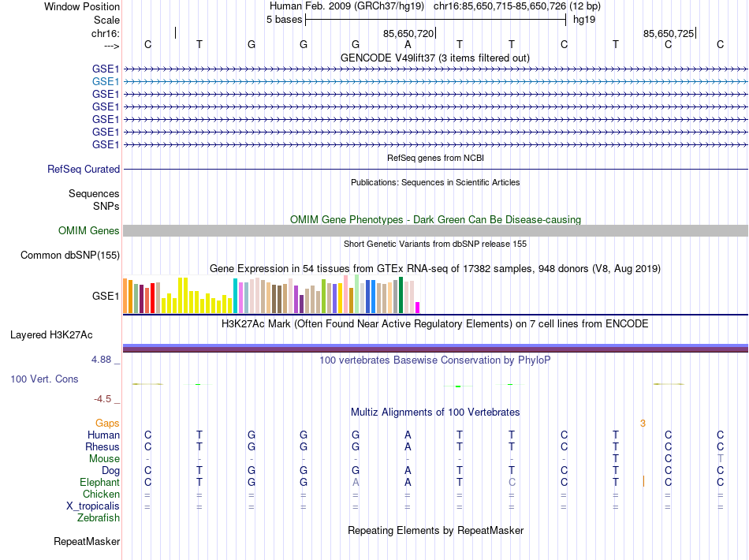Open the RepeatMasker track label
Viewport: 749px width, 560px height.
pyautogui.click(x=87, y=541)
